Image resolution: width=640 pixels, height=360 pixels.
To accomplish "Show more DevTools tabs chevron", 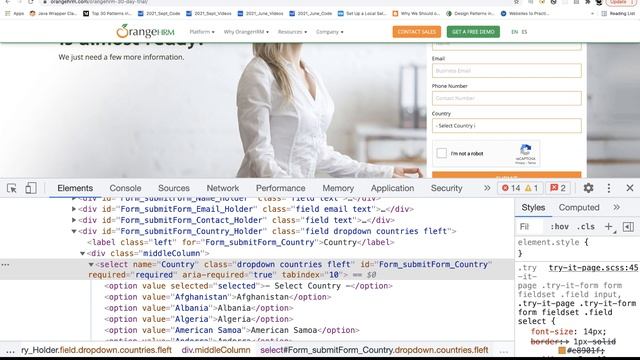I will click(487, 188).
